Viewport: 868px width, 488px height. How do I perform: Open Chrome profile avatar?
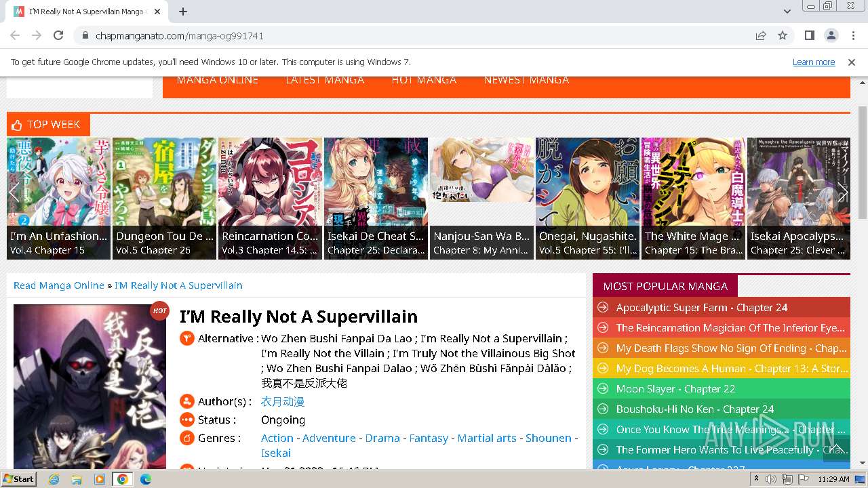[831, 35]
